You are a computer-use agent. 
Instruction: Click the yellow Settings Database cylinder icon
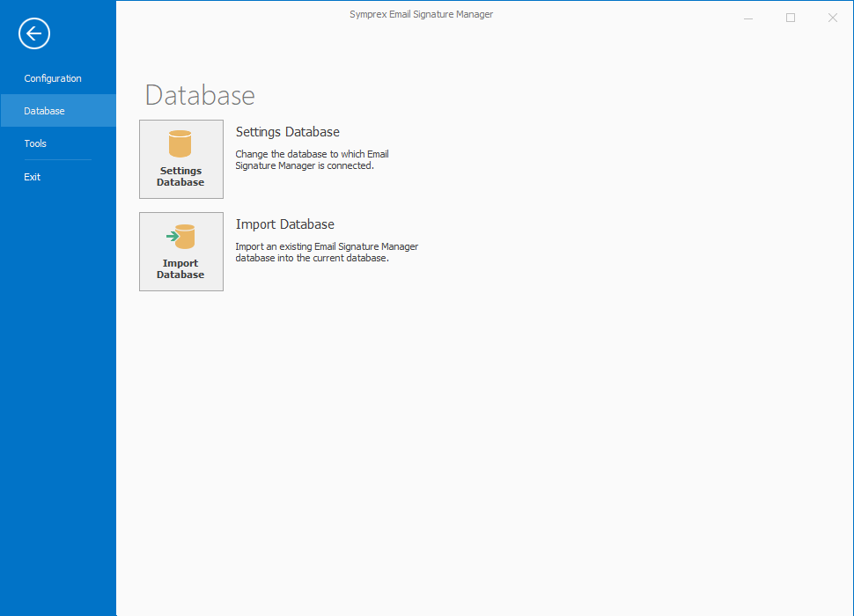click(180, 144)
